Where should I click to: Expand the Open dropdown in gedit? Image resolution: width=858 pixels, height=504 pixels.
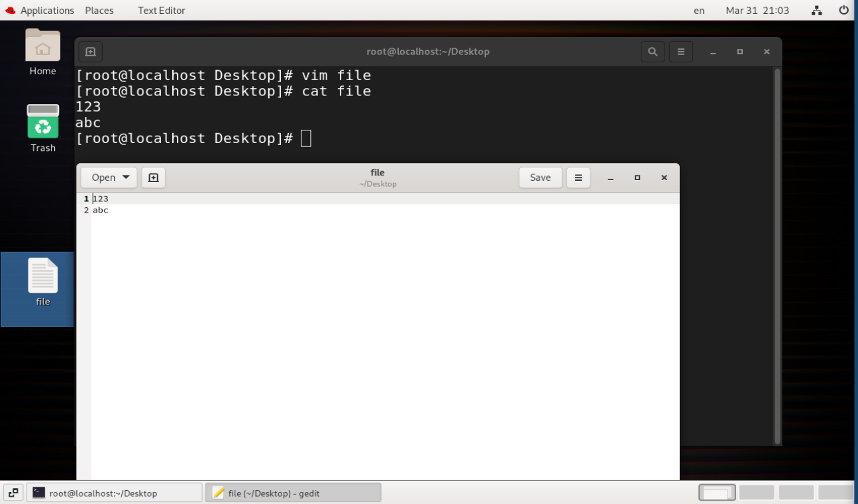[109, 177]
